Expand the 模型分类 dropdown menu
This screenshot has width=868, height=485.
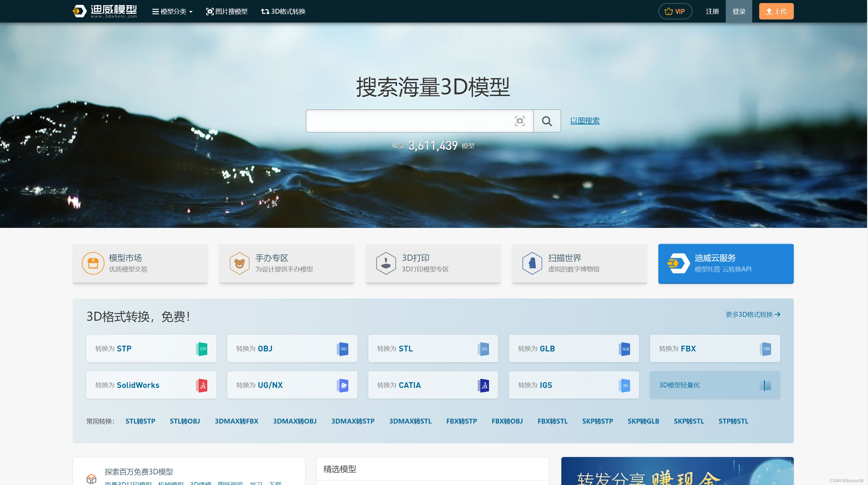coord(172,12)
